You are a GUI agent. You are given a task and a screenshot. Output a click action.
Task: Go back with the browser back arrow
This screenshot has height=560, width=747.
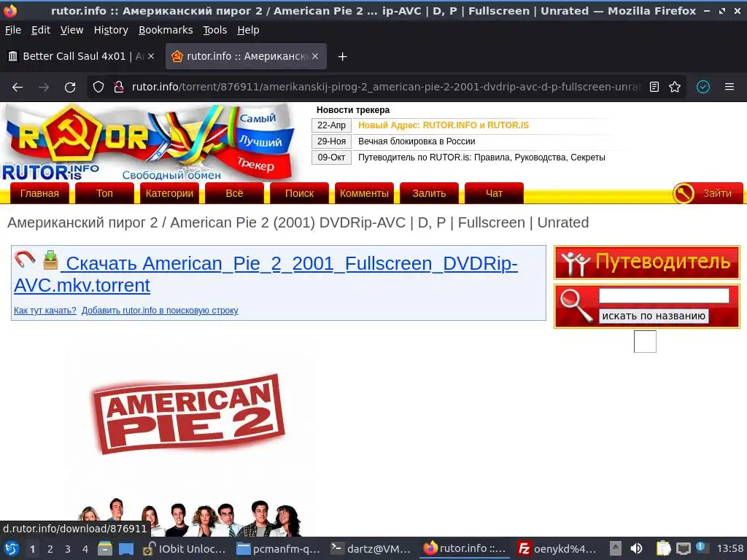coord(18,87)
